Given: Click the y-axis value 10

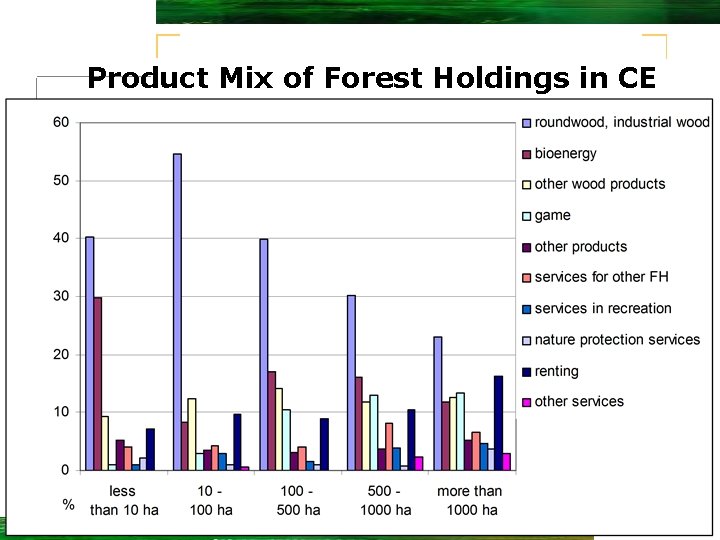Looking at the screenshot, I should [61, 412].
